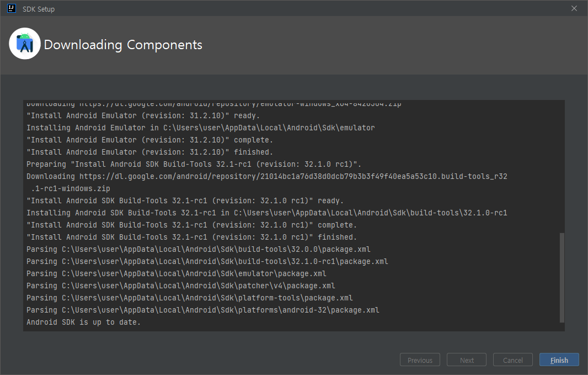Click the 'Downloading Components' heading
The image size is (588, 375).
(123, 45)
